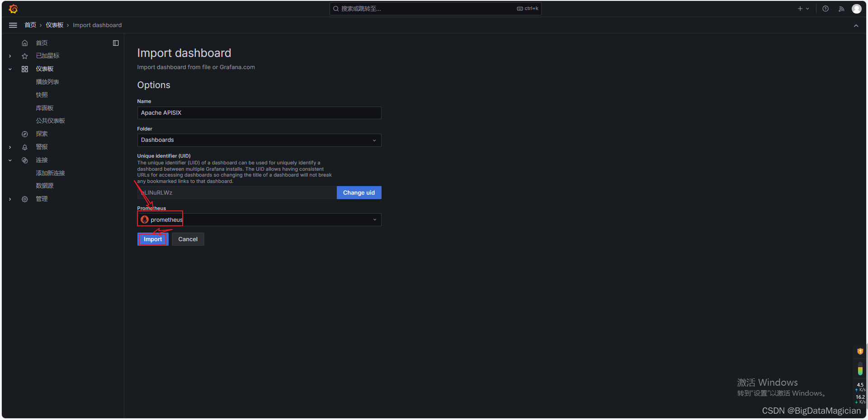Open 探索 explore menu item
Image resolution: width=868 pixels, height=420 pixels.
42,134
